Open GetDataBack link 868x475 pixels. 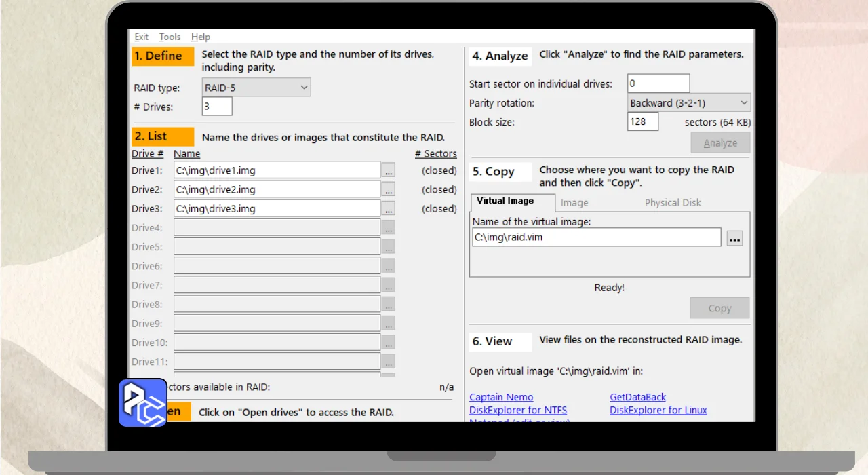[637, 397]
